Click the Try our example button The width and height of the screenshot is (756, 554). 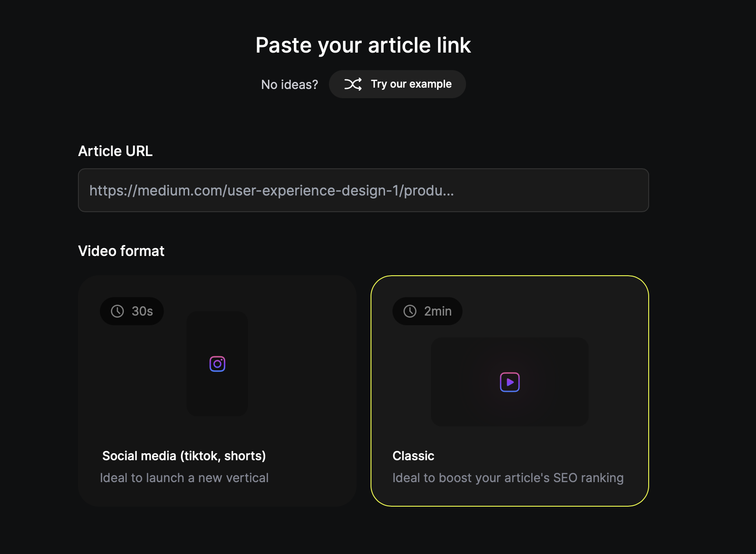click(397, 84)
